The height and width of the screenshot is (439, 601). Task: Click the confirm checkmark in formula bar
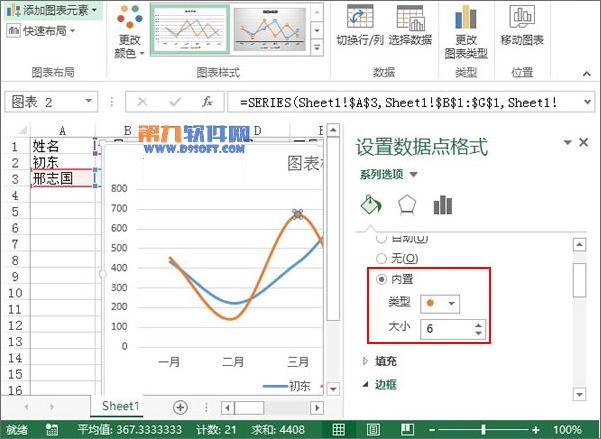pos(175,102)
